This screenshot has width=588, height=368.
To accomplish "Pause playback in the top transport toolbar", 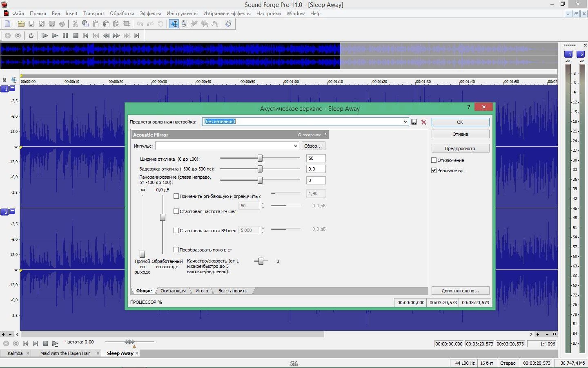I will pyautogui.click(x=65, y=36).
